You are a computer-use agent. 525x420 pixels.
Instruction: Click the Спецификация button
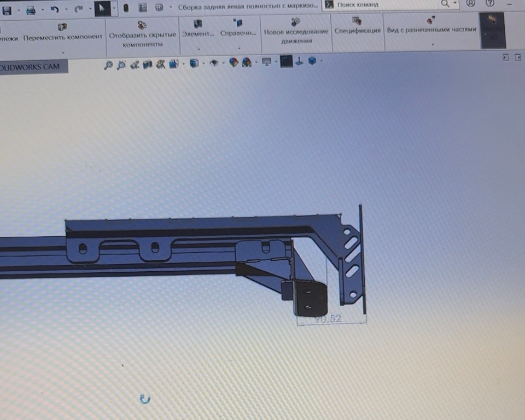[357, 26]
